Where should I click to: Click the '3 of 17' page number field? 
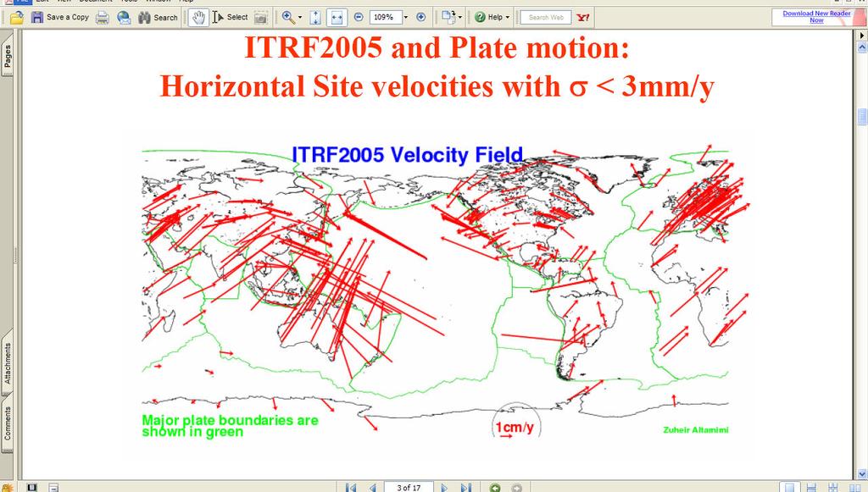pyautogui.click(x=409, y=487)
